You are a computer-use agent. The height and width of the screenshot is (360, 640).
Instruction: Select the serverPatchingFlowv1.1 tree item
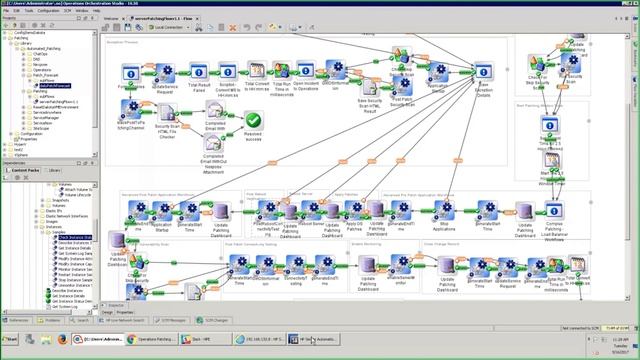point(56,102)
